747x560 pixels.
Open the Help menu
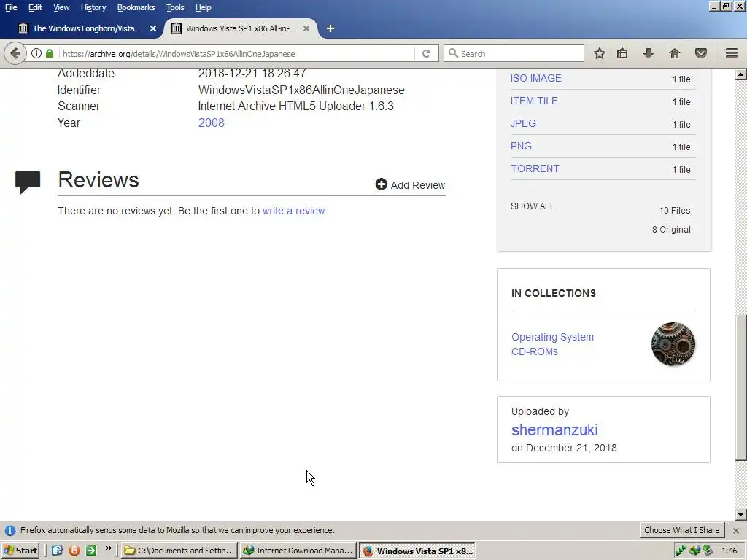tap(203, 7)
